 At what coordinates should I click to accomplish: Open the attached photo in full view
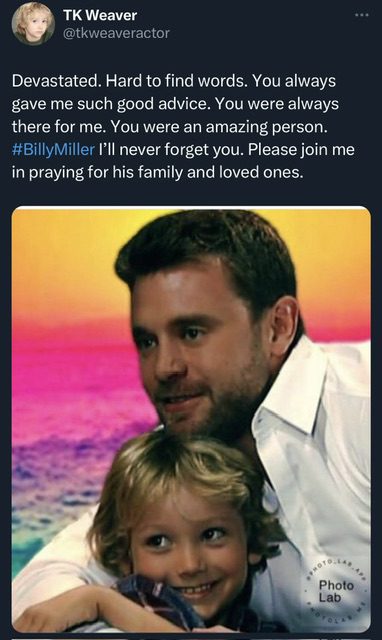coord(191,420)
